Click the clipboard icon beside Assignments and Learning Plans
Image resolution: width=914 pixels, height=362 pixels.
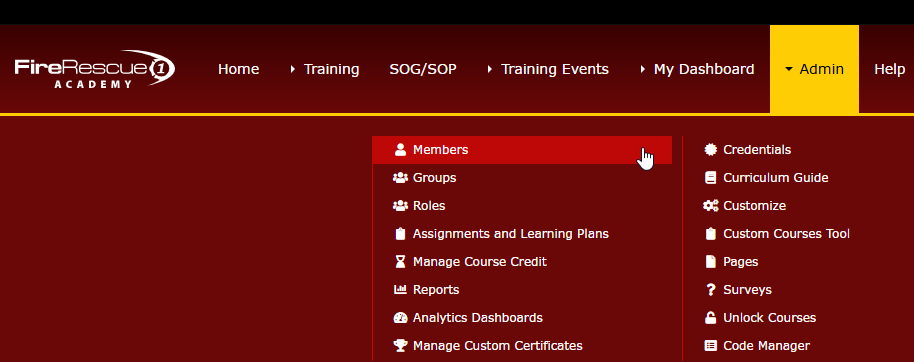[400, 234]
